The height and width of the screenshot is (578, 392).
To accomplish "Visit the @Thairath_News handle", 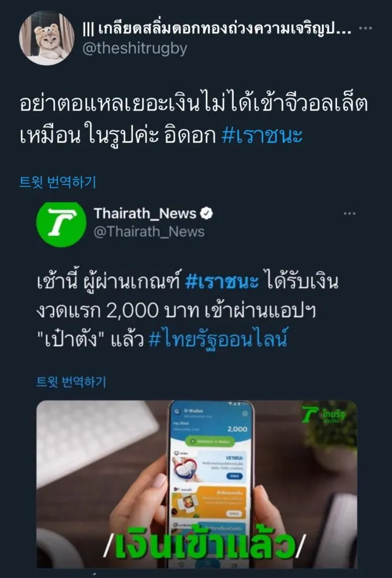I will click(x=149, y=232).
